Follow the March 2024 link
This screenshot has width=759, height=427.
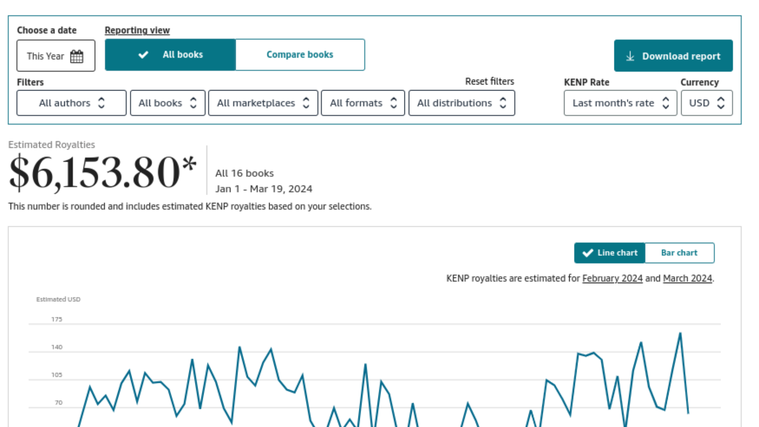[687, 279]
